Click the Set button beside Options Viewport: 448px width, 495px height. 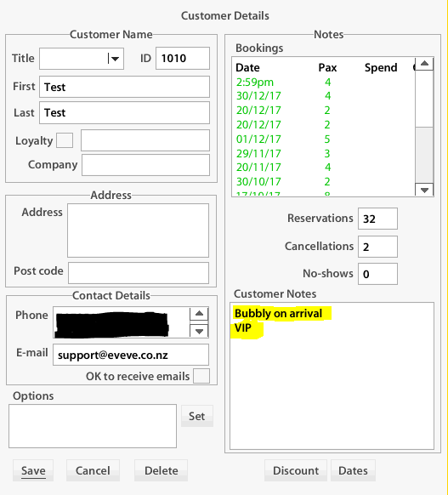(197, 416)
